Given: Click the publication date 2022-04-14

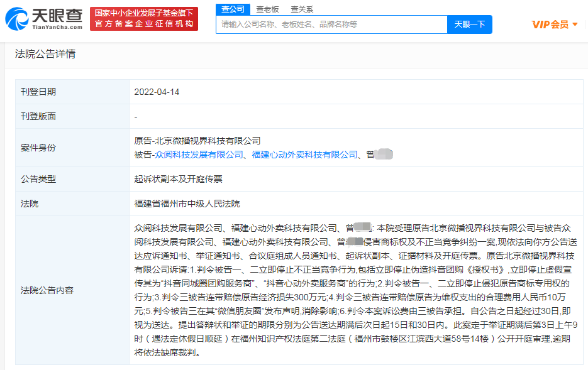Looking at the screenshot, I should (157, 92).
